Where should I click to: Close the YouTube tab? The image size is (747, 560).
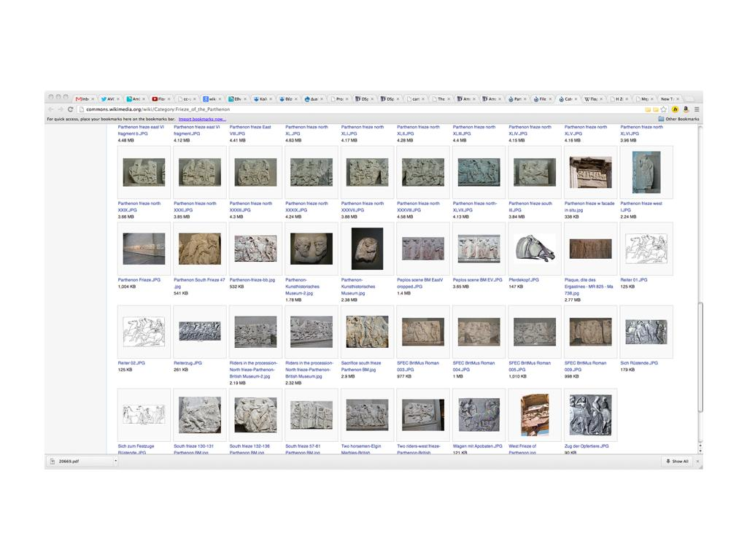[x=169, y=99]
